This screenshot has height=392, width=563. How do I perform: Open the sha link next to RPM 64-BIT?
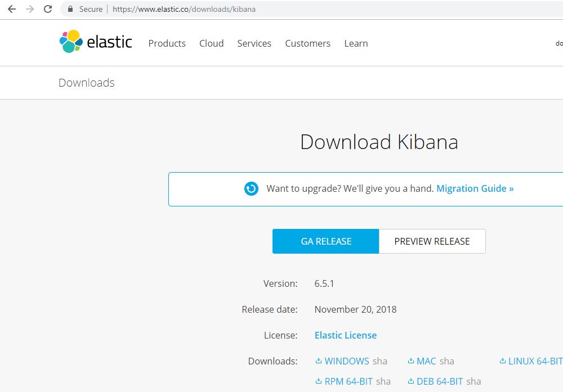pos(383,382)
